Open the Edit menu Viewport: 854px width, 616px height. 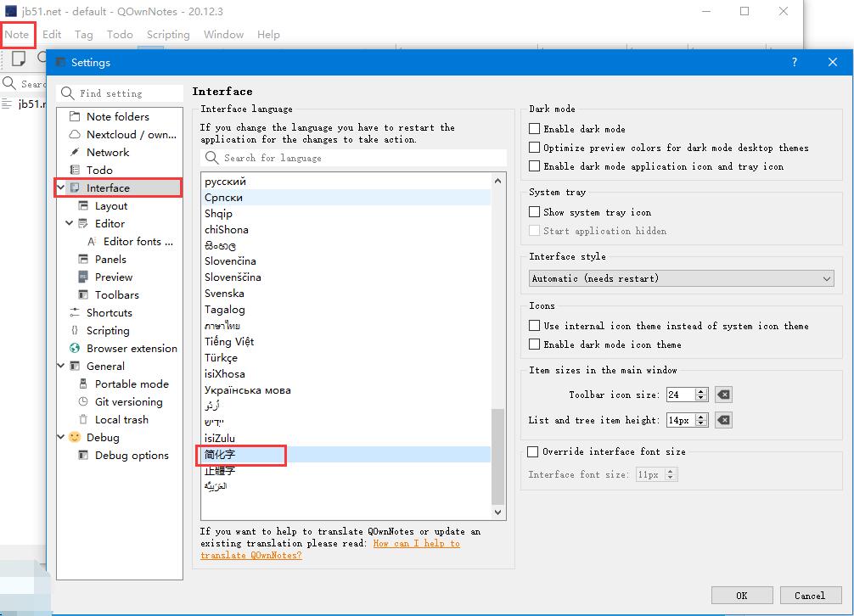[52, 34]
